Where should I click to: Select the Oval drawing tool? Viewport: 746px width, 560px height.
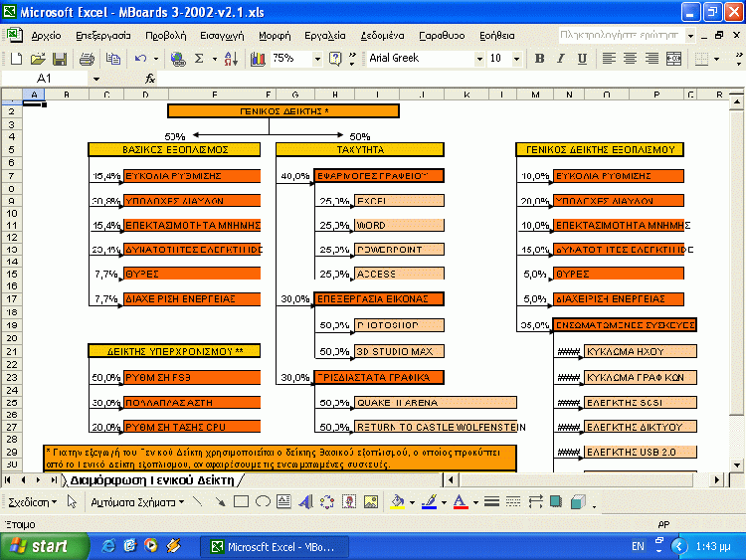tap(263, 501)
